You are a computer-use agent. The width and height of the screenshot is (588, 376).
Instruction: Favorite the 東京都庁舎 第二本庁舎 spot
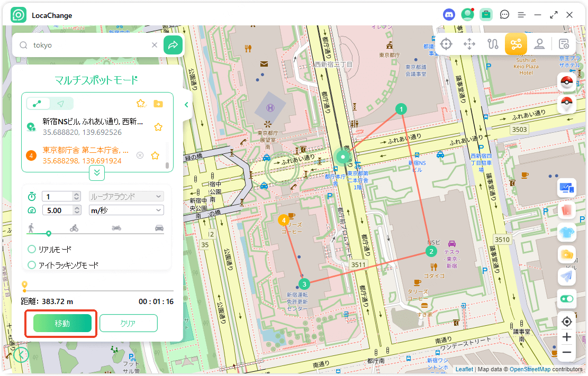coord(155,155)
